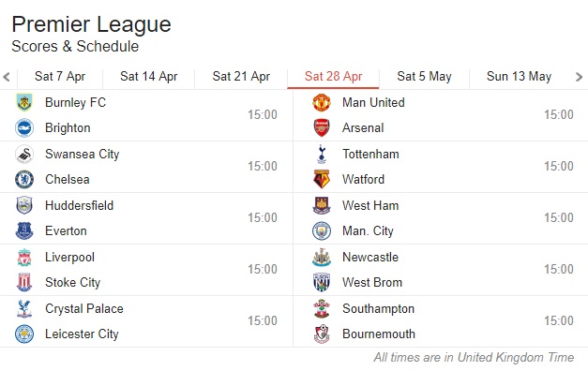The image size is (588, 371).
Task: Click the Newcastle club badge
Action: [322, 257]
